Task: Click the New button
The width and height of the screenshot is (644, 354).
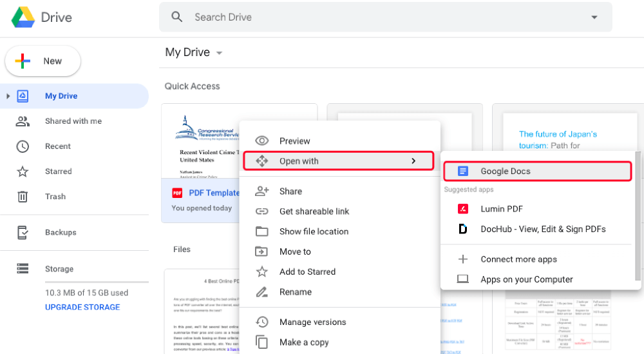Action: pos(43,61)
